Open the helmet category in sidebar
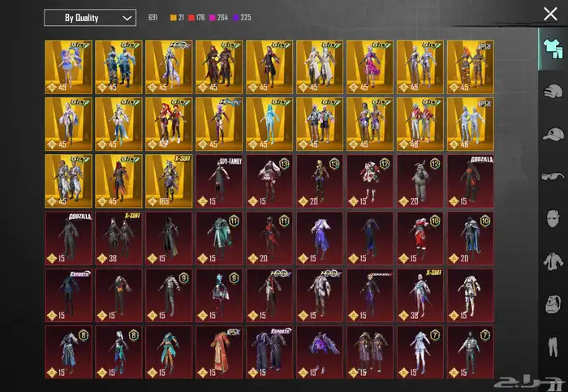Screen dimensions: 568x392 click(x=552, y=91)
